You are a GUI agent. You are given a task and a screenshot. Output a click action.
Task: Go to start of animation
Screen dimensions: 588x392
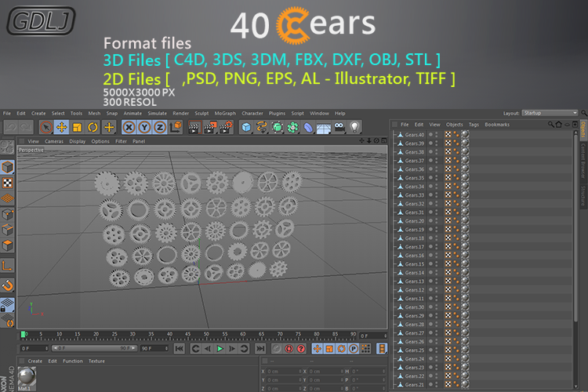(x=180, y=349)
